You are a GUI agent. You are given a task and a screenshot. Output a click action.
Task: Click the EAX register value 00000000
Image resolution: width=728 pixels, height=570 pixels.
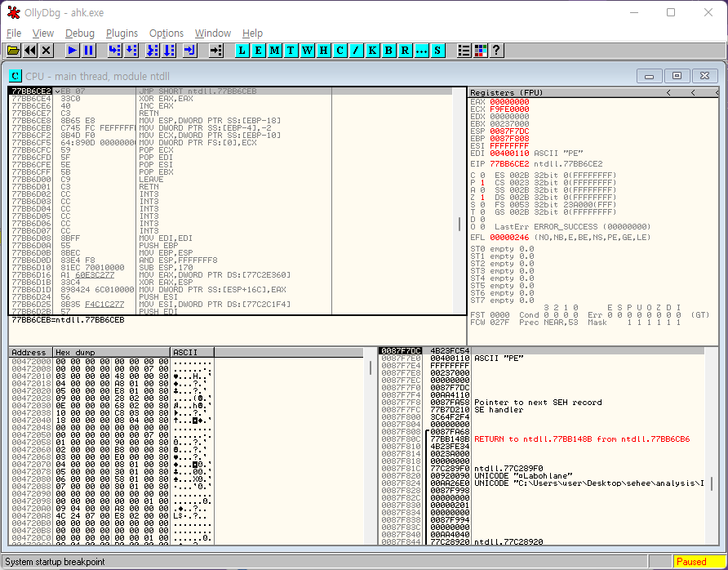pos(509,102)
